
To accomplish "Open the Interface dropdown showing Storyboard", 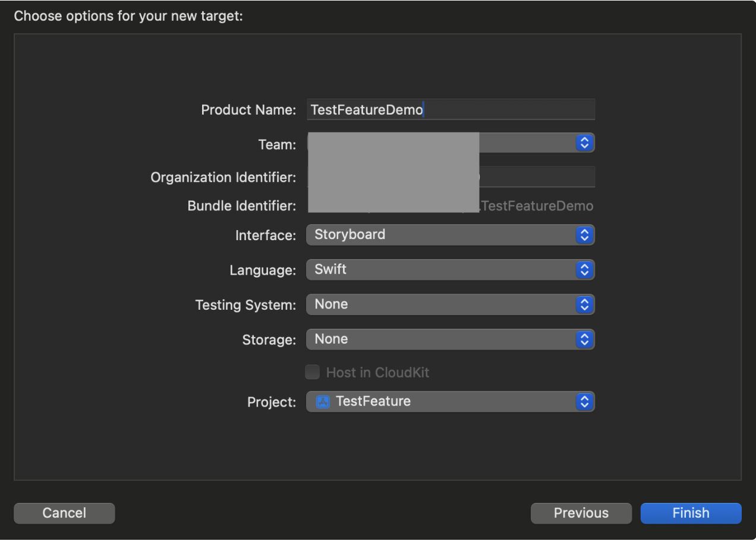I will point(440,235).
